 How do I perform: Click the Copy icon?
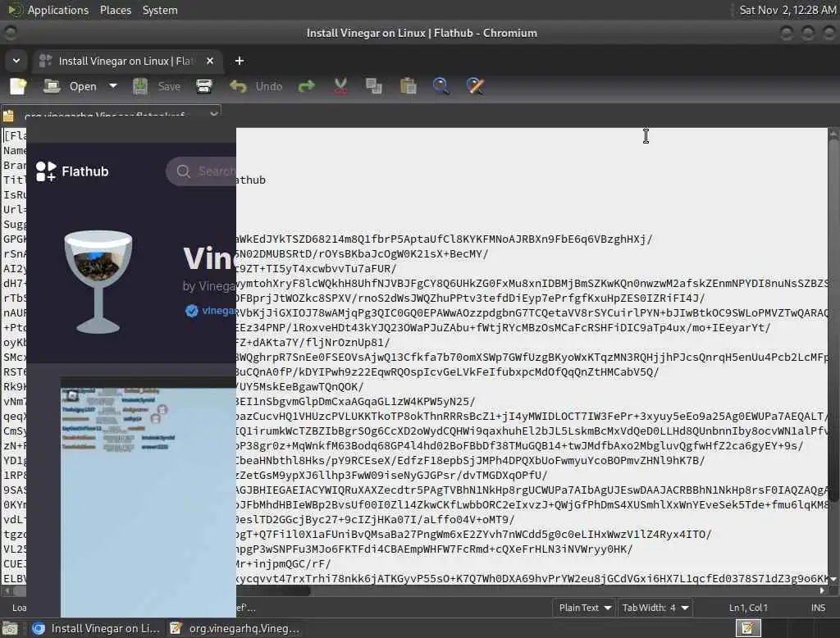(374, 86)
